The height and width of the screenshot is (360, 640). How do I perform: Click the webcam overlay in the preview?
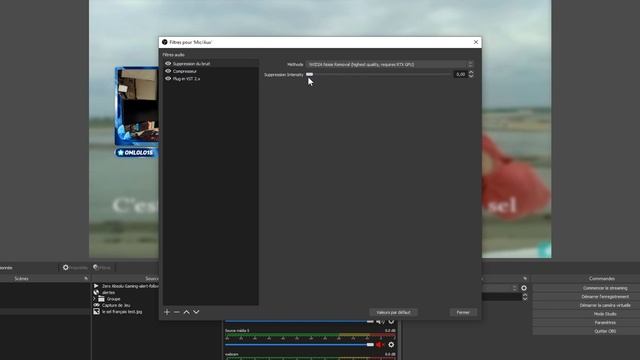tap(137, 106)
